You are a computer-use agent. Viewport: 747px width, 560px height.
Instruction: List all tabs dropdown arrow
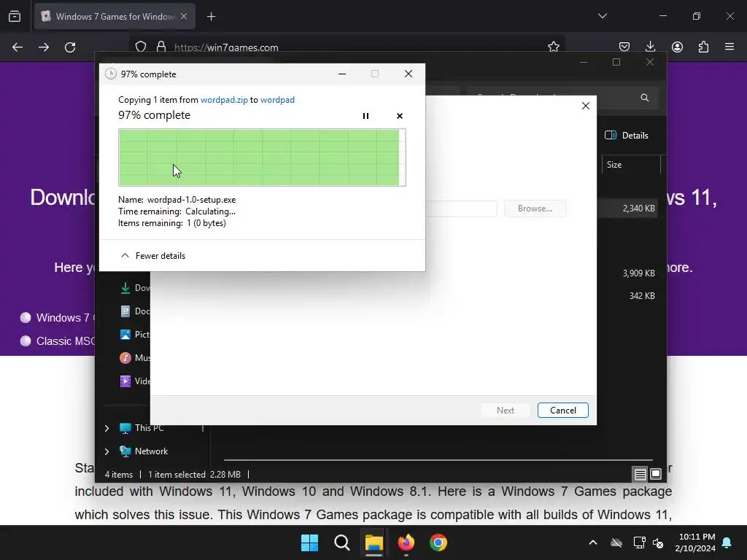602,16
